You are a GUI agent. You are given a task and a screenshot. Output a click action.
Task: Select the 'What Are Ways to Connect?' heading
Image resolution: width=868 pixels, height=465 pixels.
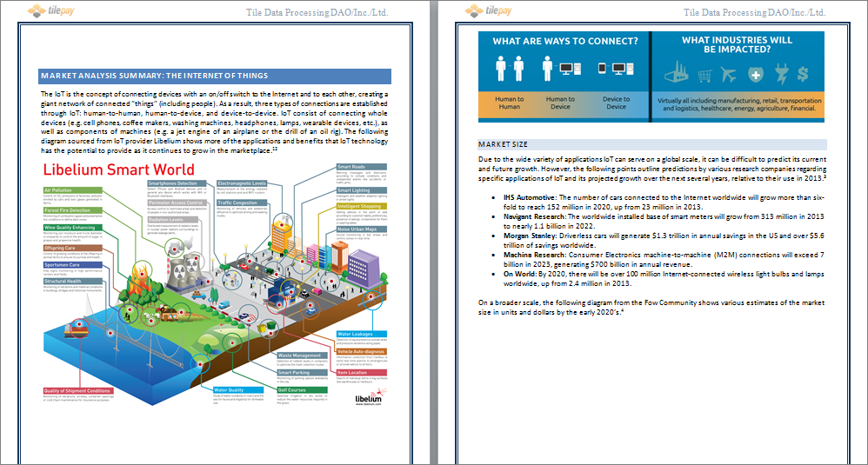coord(565,42)
